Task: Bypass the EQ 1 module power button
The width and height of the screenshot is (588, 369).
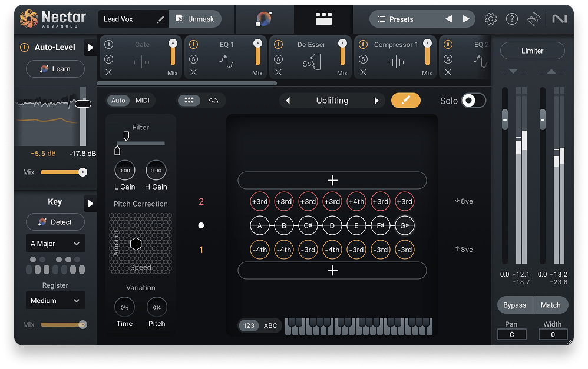Action: pyautogui.click(x=194, y=44)
